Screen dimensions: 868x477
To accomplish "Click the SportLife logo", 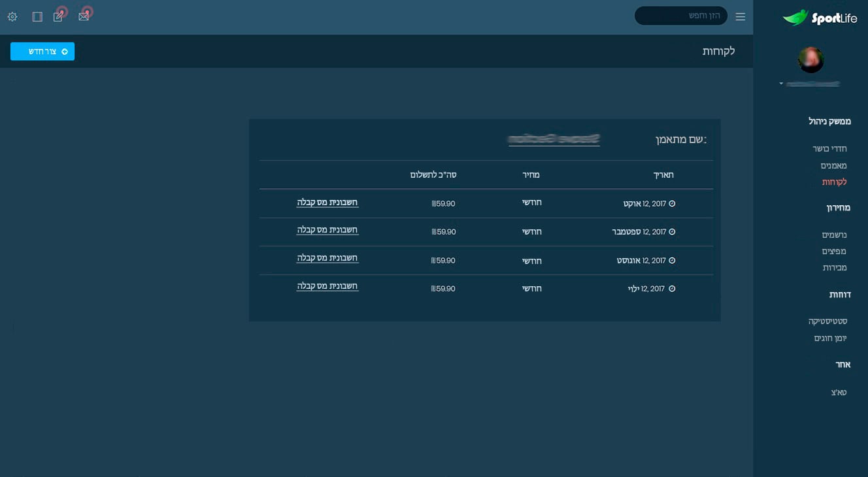I will (820, 18).
